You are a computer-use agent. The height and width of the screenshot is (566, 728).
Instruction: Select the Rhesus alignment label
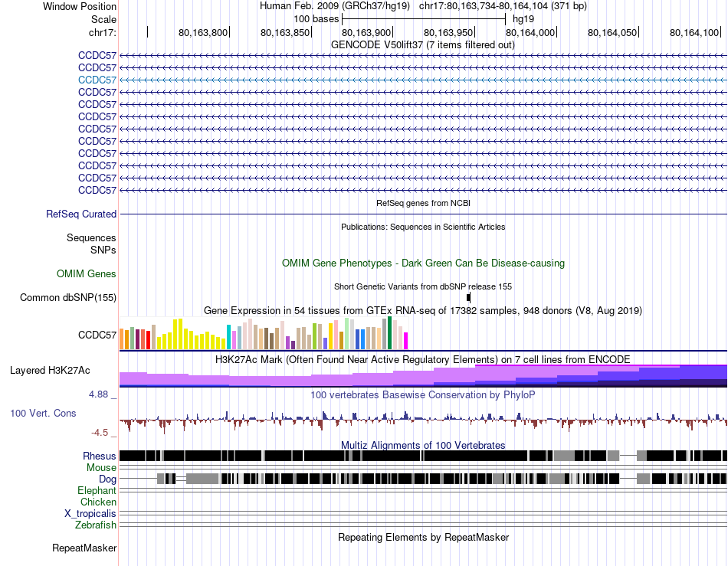(100, 456)
